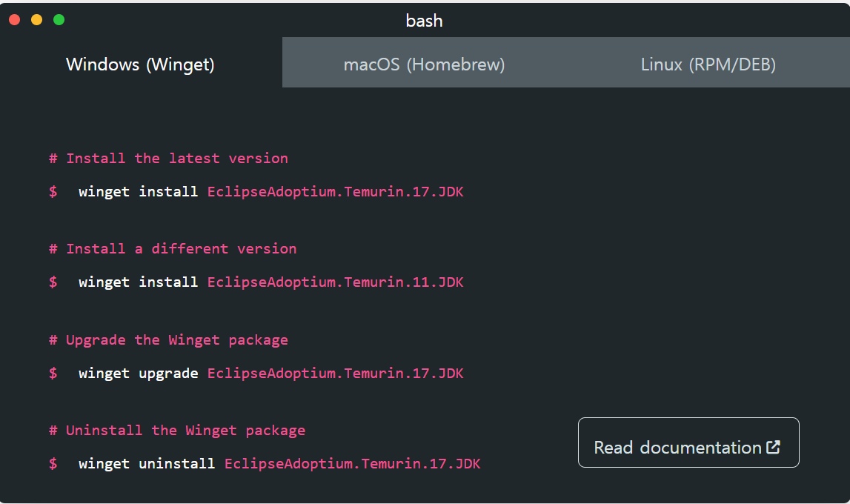Select the Linux (RPM/DEB) tab
This screenshot has width=850, height=504.
[708, 64]
